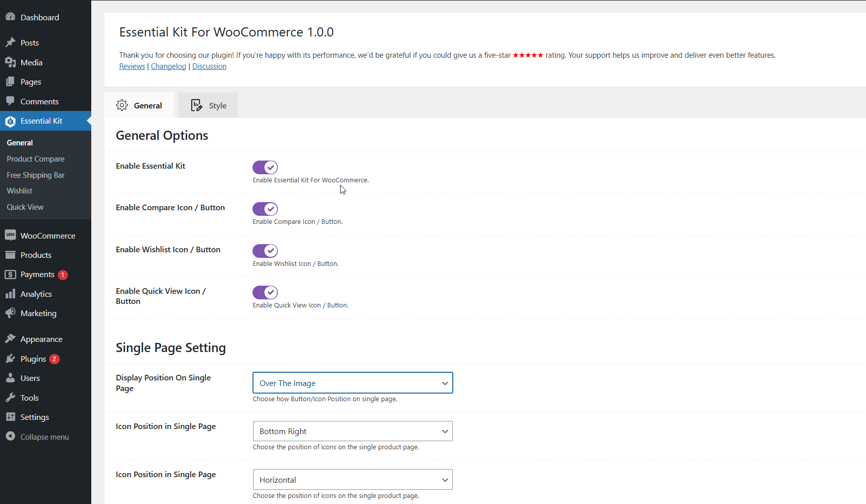Click the 'General Options' heading
Image resolution: width=866 pixels, height=504 pixels.
[x=162, y=135]
